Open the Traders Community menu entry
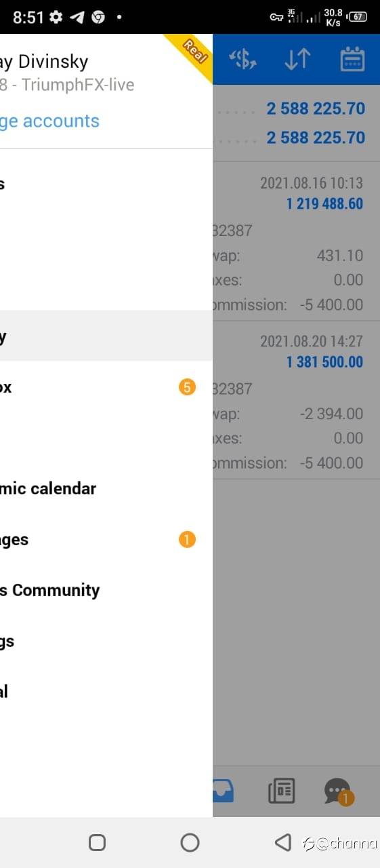The height and width of the screenshot is (868, 380). [x=106, y=590]
